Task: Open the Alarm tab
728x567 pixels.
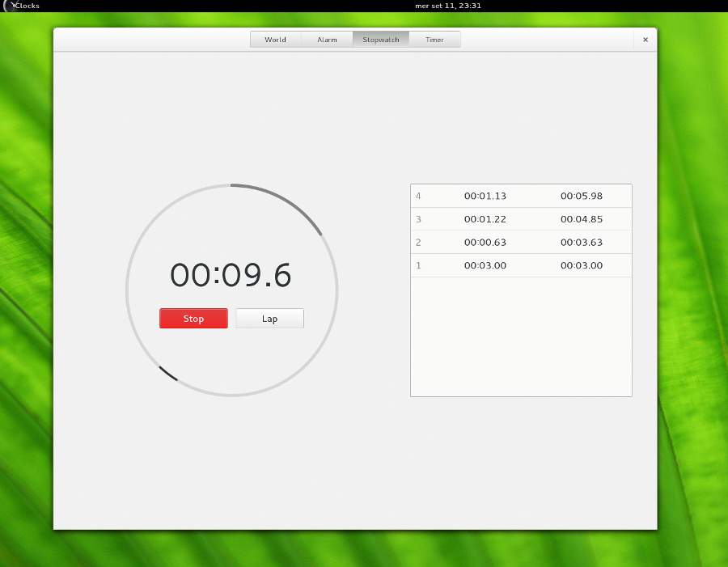Action: pos(328,40)
